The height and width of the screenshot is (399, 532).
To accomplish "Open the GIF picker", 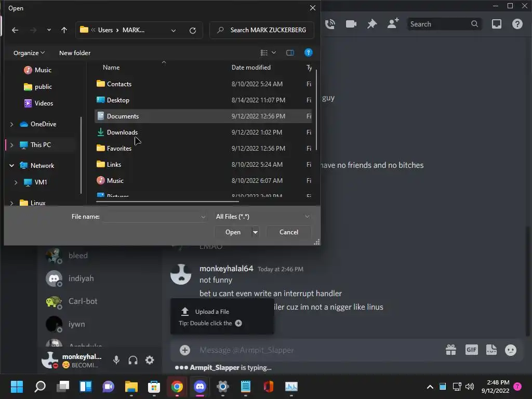I will coord(472,350).
